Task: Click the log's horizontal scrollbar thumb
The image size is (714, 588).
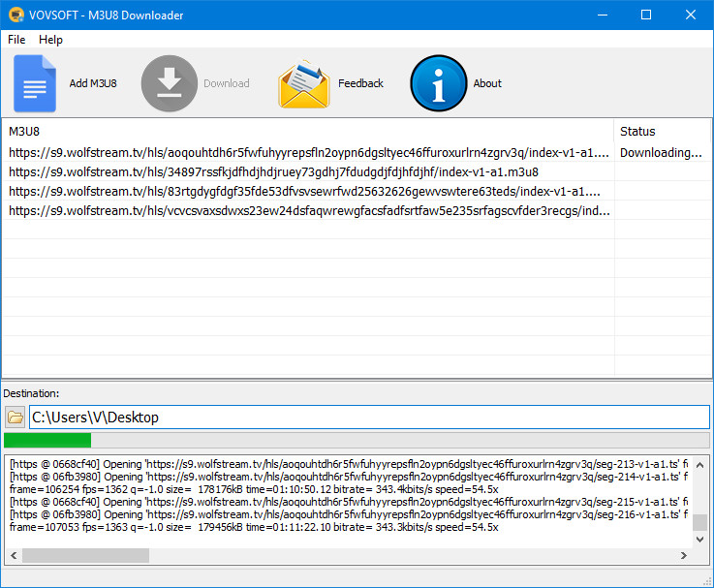Action: [85, 556]
